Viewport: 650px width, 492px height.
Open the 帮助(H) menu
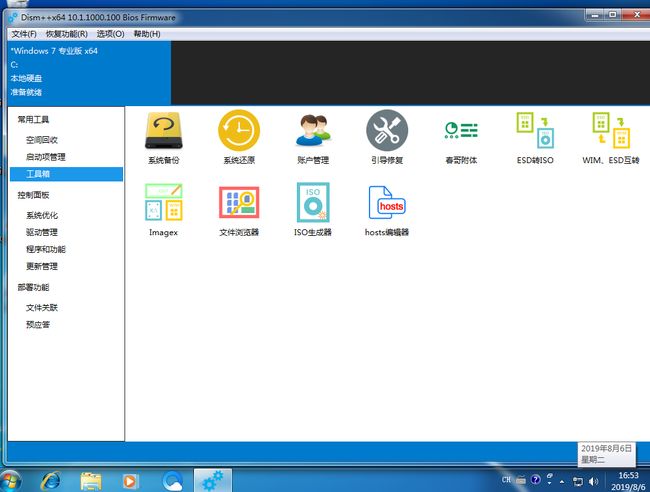pyautogui.click(x=147, y=34)
